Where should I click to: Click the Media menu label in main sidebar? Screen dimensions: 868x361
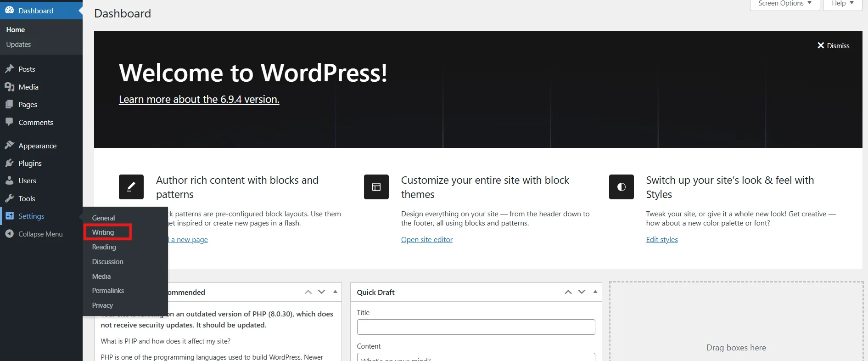coord(28,87)
